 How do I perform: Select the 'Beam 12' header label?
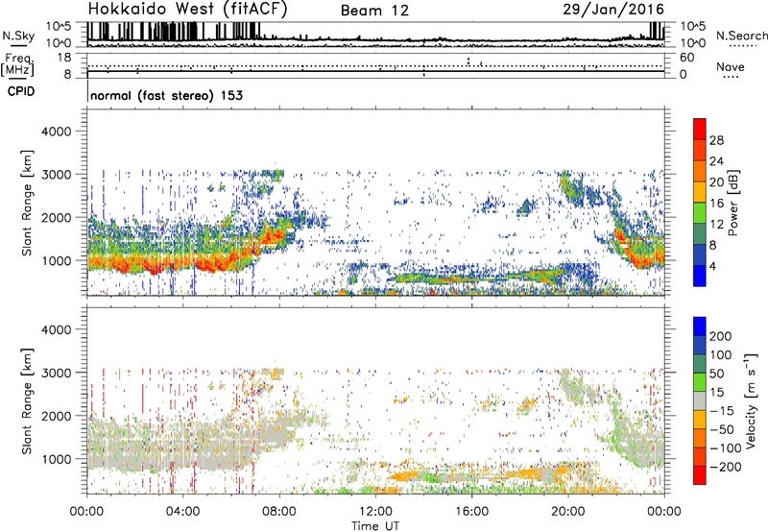[x=374, y=11]
